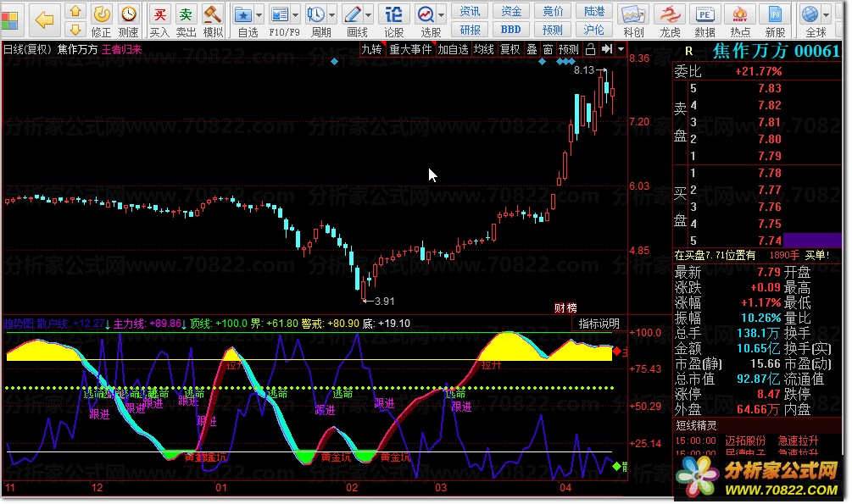Open F10/F9 company info
Image resolution: width=852 pixels, height=504 pixels.
(279, 14)
